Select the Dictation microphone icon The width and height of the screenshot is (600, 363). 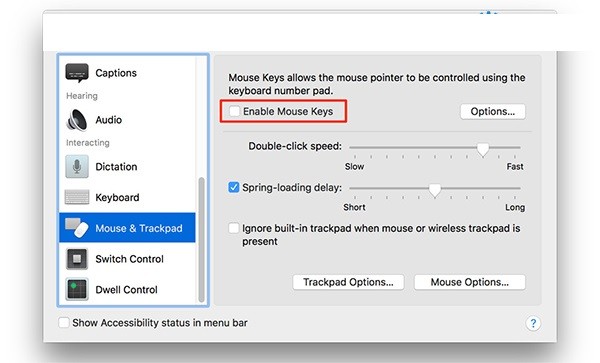tap(77, 166)
